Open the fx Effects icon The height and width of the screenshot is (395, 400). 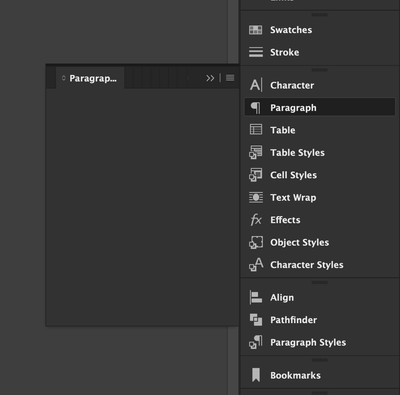(x=256, y=220)
